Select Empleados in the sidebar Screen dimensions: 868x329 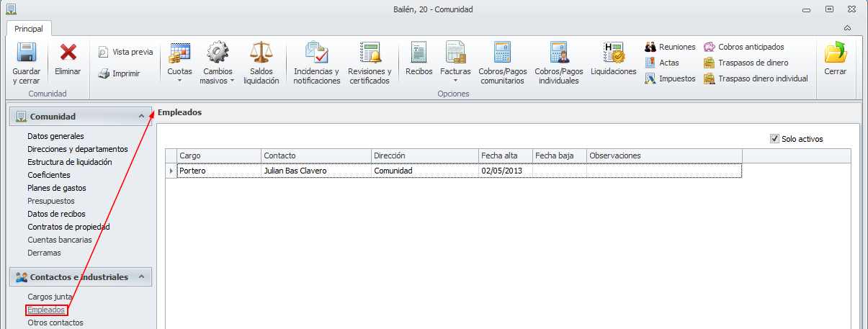46,310
